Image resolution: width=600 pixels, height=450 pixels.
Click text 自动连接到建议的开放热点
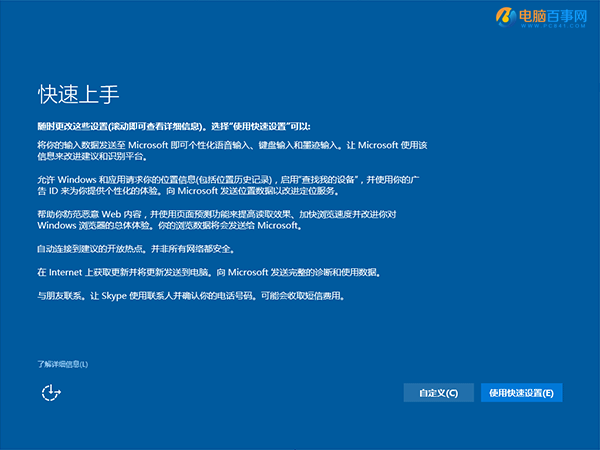136,249
